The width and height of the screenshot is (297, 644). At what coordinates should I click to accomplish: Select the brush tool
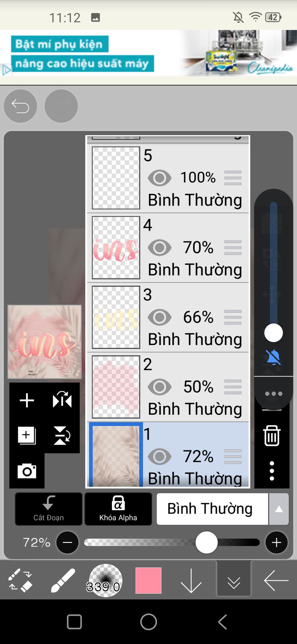(x=63, y=580)
